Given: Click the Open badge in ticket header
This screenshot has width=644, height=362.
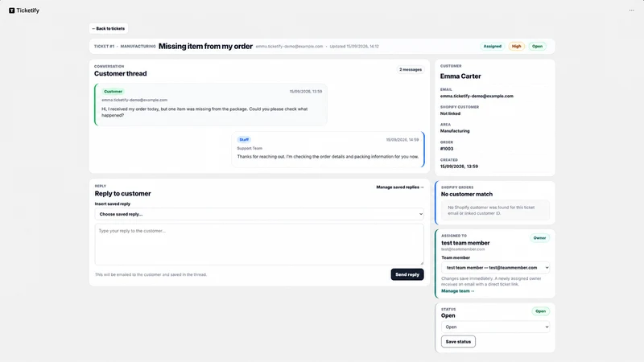Looking at the screenshot, I should tap(537, 47).
